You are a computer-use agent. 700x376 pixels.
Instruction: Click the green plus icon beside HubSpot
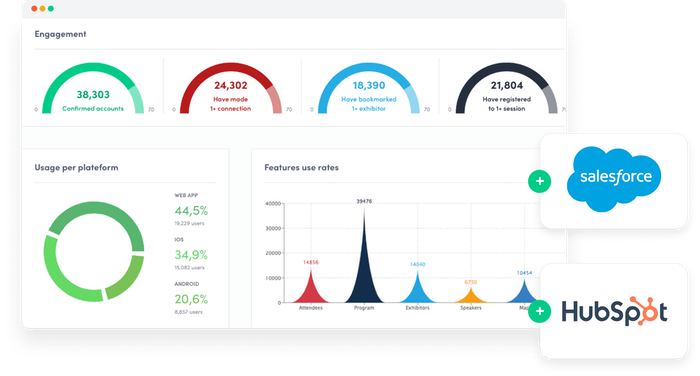(539, 311)
